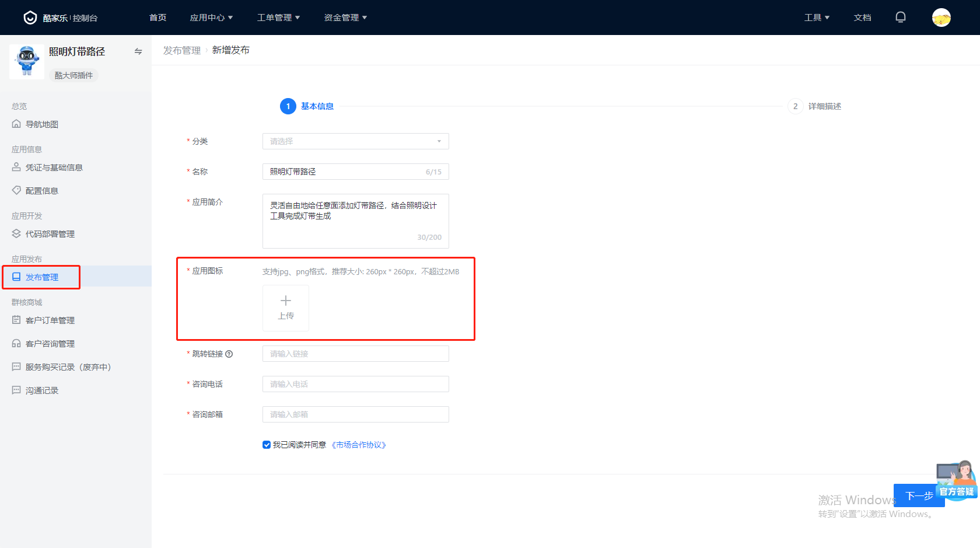Click the 咨询邮箱 input field
This screenshot has height=548, width=980.
click(356, 414)
